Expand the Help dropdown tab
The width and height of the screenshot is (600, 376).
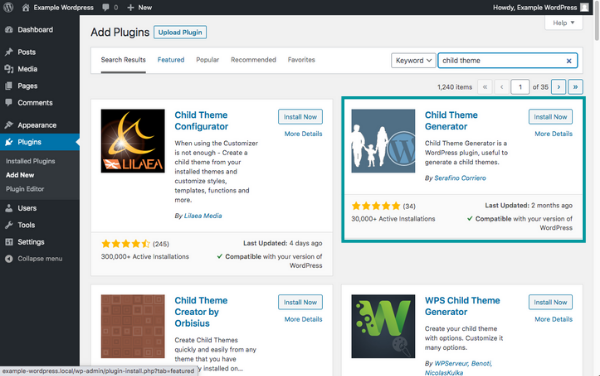point(564,23)
